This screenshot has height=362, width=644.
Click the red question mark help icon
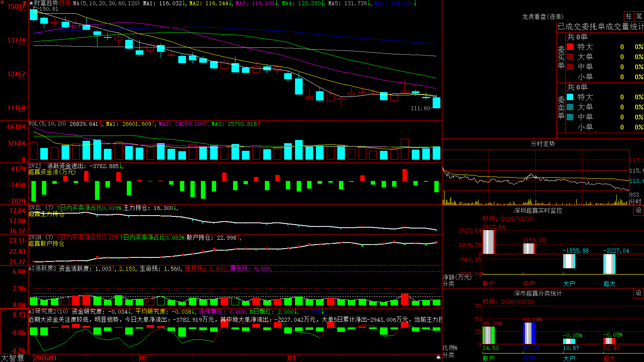25,3
